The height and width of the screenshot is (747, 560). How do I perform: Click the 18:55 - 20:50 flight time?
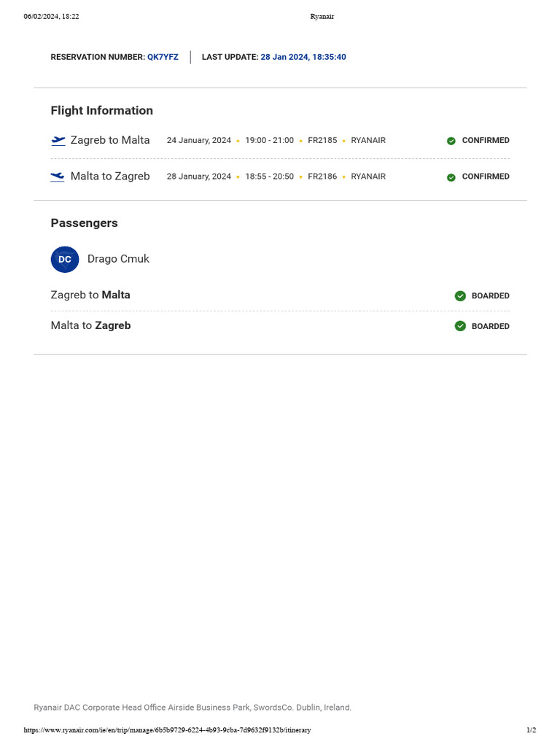(x=269, y=177)
